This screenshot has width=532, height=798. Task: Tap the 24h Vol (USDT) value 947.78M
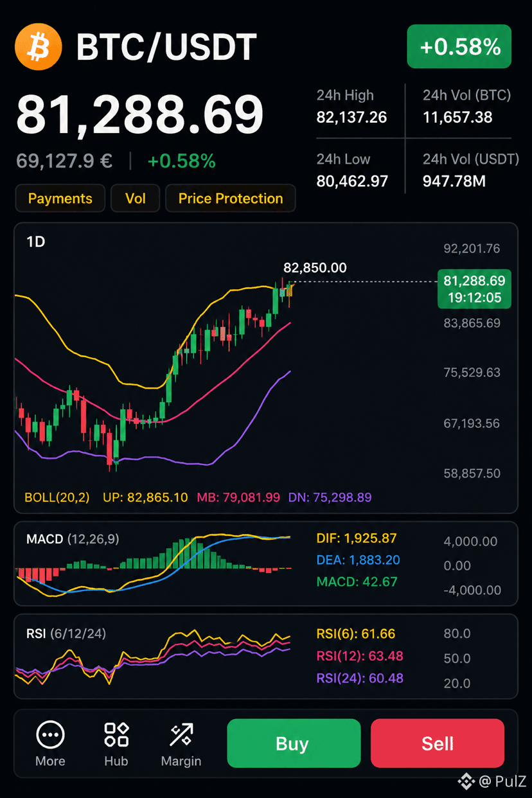pyautogui.click(x=454, y=181)
